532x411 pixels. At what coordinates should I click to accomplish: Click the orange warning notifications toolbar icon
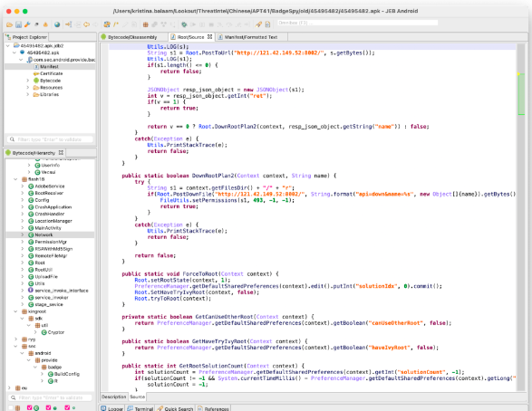(x=45, y=24)
